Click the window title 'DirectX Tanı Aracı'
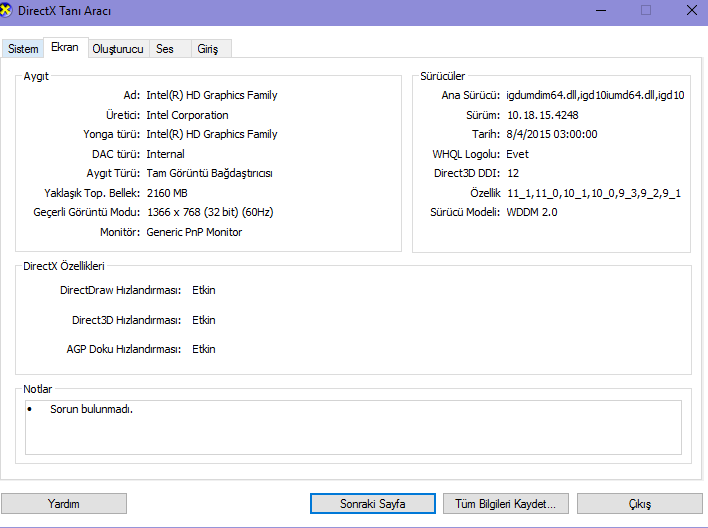Image resolution: width=708 pixels, height=528 pixels. [x=64, y=11]
